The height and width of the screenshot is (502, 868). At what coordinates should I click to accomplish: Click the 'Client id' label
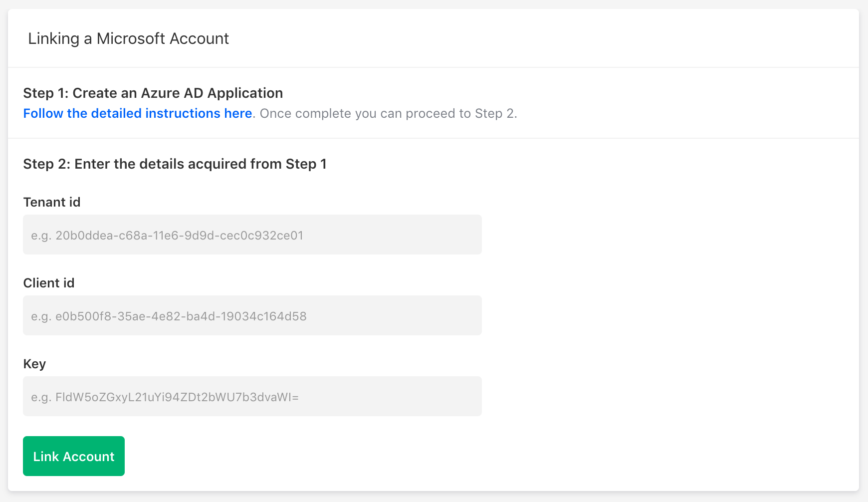click(x=48, y=283)
